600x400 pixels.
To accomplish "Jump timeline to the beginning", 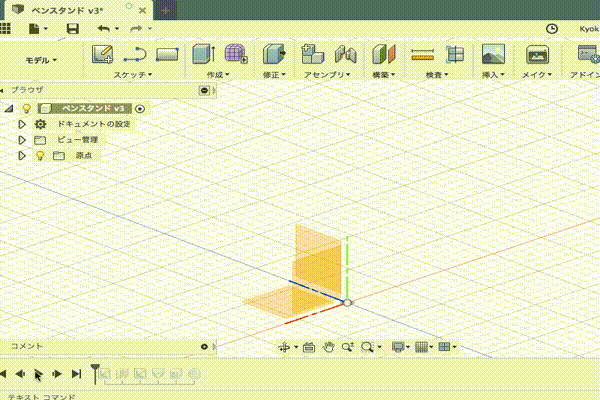I will 3,374.
